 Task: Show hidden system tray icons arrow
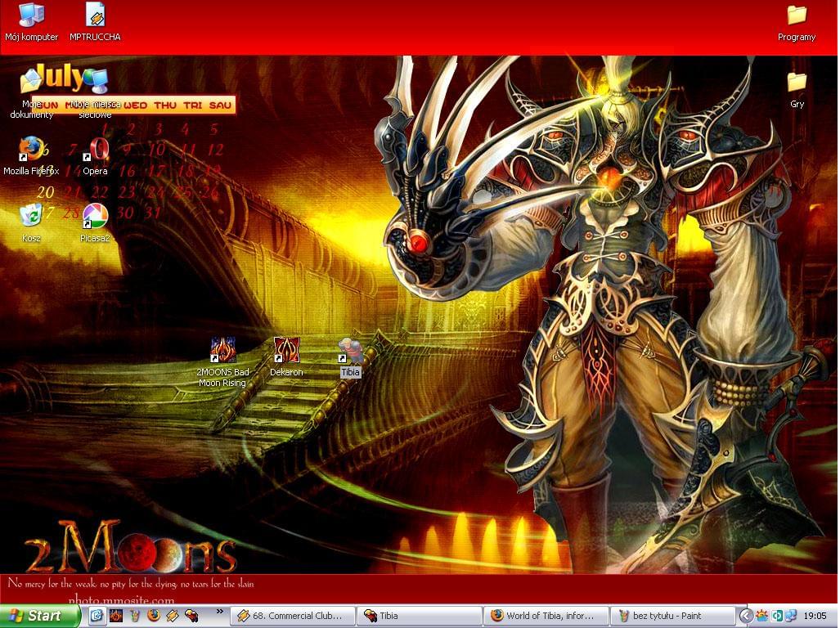click(746, 617)
